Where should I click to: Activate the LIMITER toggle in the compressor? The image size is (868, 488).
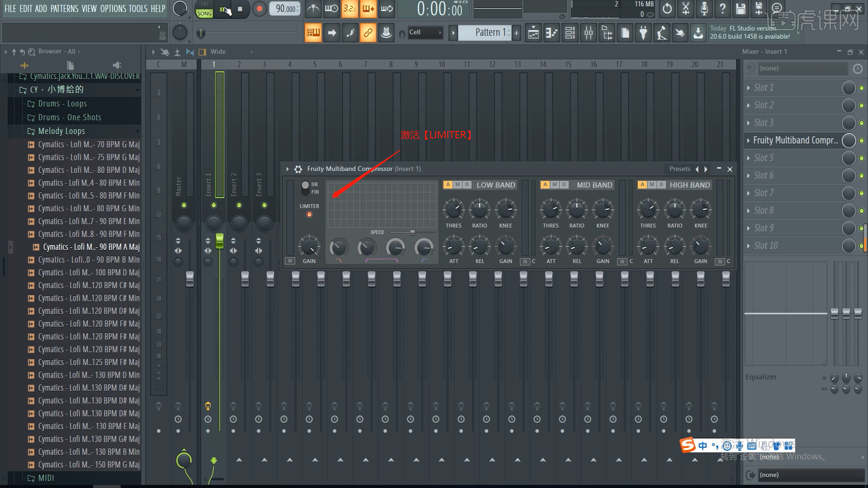309,214
